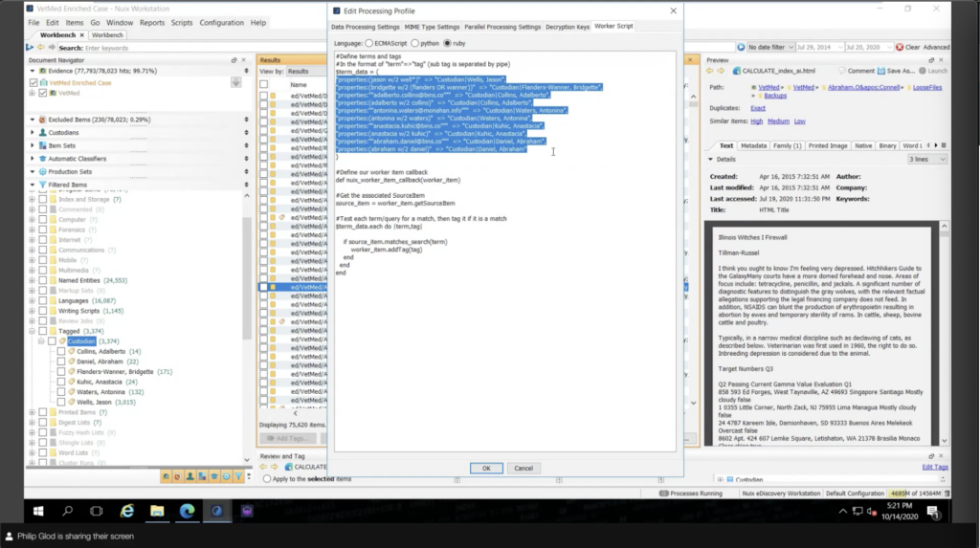Collapse the Tagged tree node
Image resolution: width=980 pixels, height=548 pixels.
tap(32, 331)
